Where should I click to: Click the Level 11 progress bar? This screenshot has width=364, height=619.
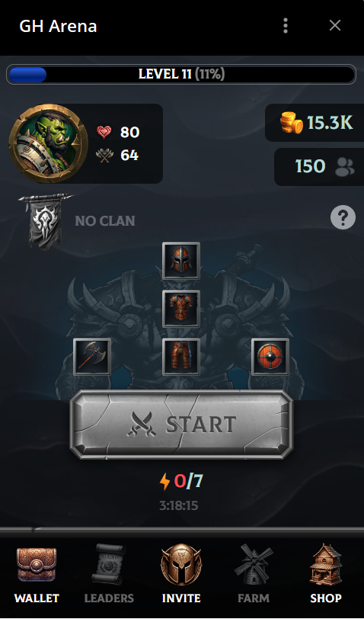click(x=181, y=74)
